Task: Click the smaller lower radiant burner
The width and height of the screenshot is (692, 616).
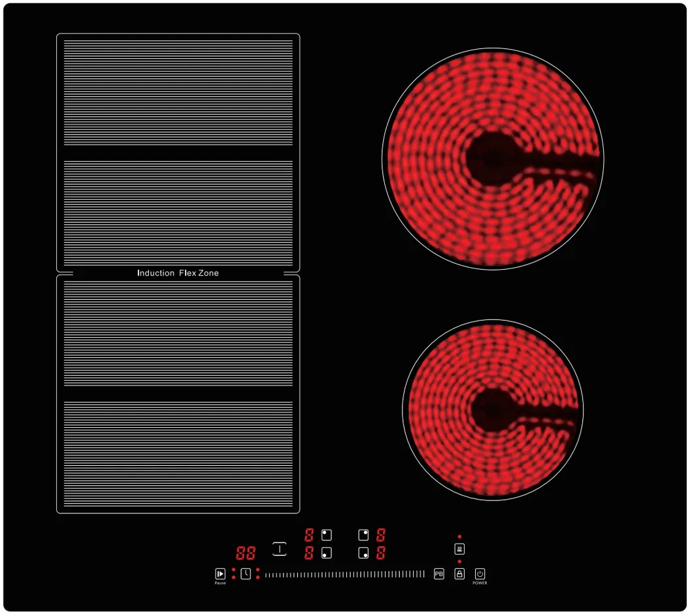Action: point(493,410)
